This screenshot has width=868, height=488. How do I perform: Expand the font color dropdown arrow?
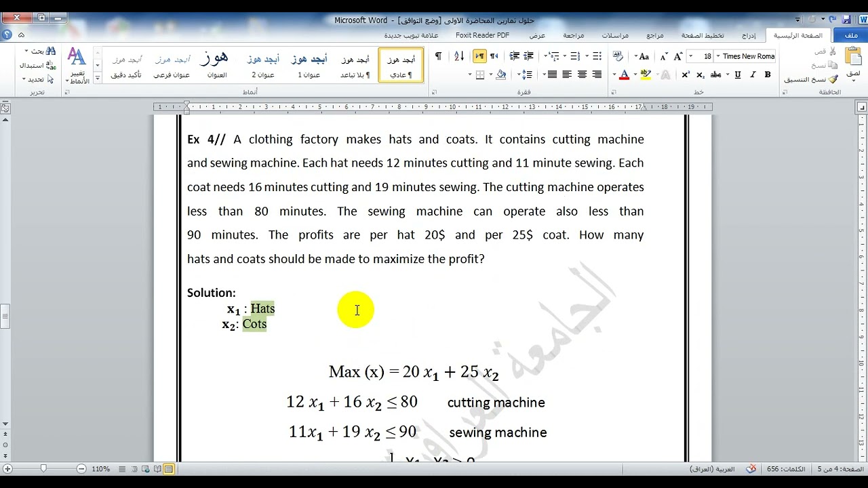pyautogui.click(x=614, y=75)
